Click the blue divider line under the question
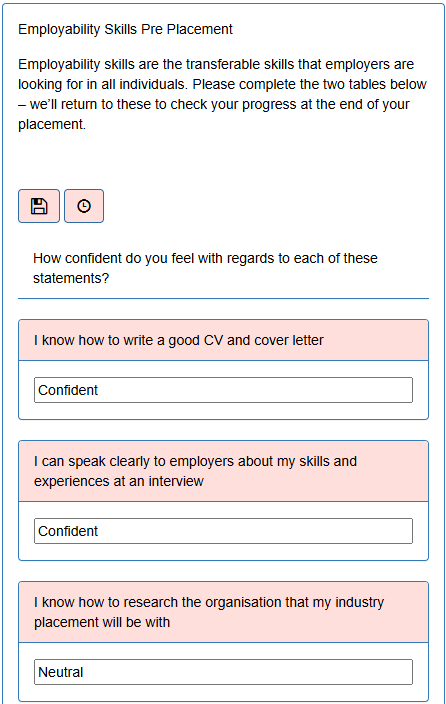446x704 pixels. [x=223, y=298]
